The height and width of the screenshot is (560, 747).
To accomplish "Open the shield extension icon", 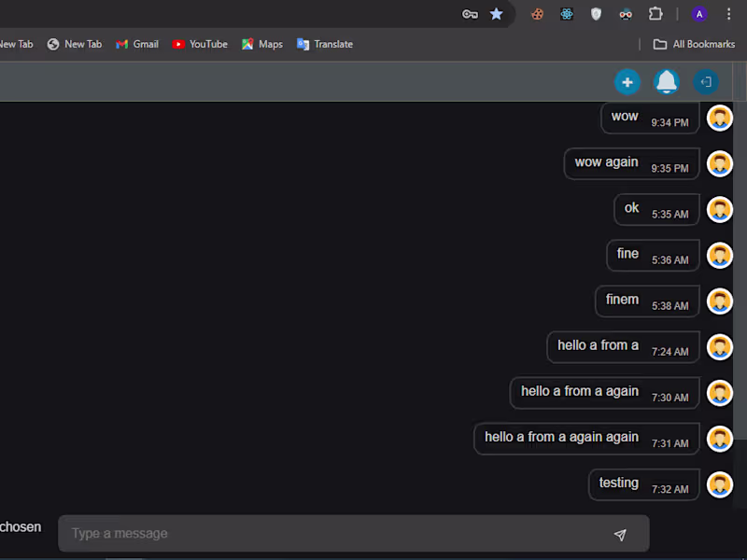I will 596,14.
